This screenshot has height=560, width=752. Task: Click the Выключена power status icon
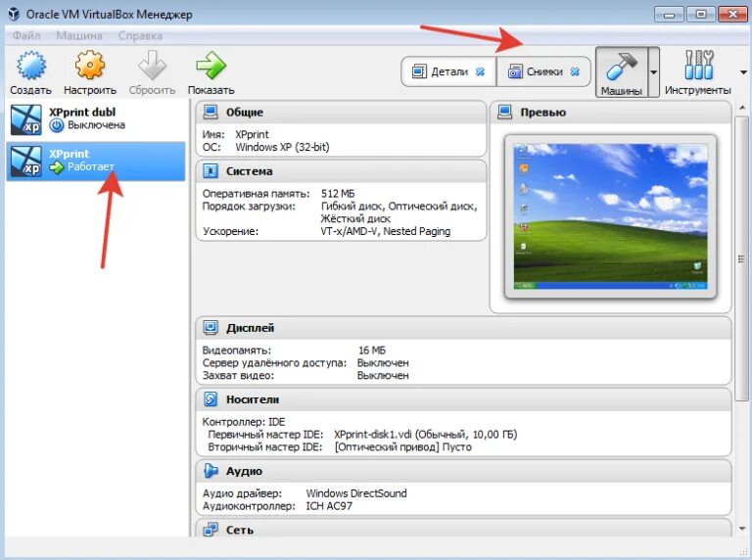(x=57, y=125)
